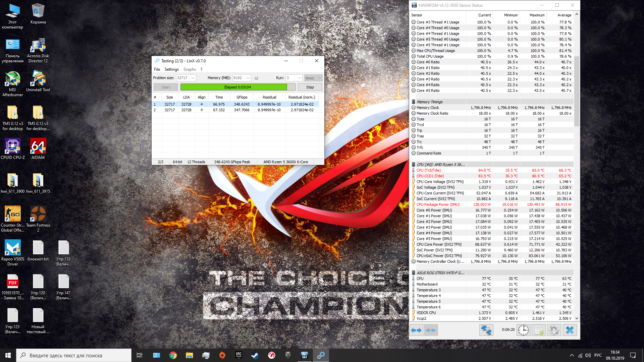
Task: Click the All memory link
Action: 256,78
